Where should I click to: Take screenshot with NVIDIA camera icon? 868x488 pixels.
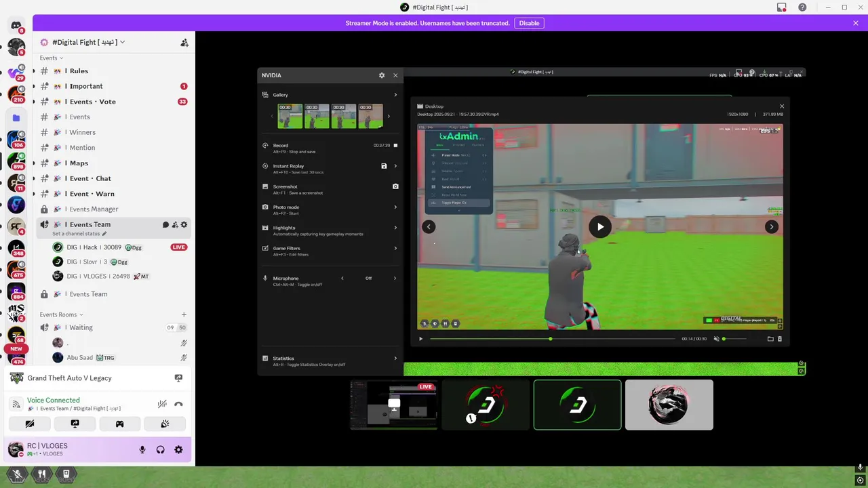point(395,186)
